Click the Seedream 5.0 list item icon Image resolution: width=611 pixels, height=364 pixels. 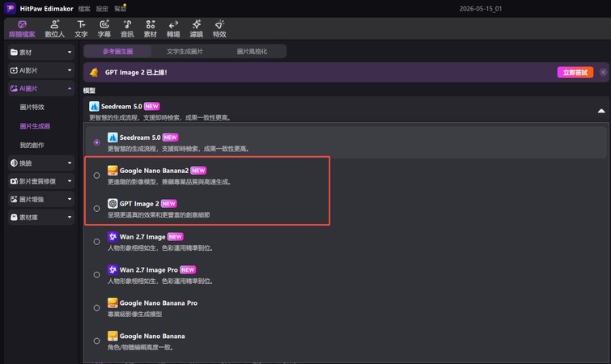click(112, 138)
